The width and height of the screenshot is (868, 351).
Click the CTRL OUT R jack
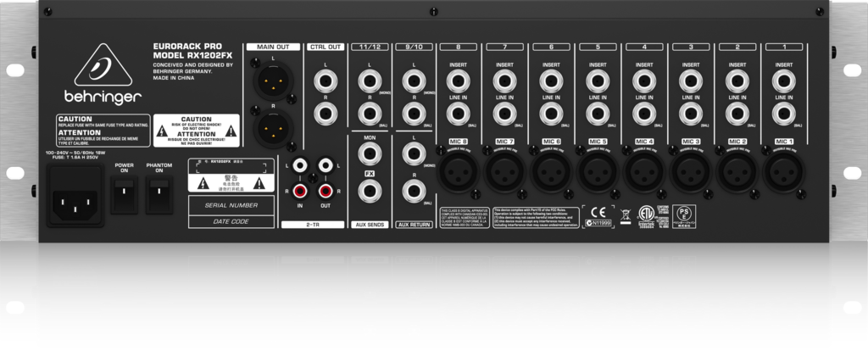(325, 114)
